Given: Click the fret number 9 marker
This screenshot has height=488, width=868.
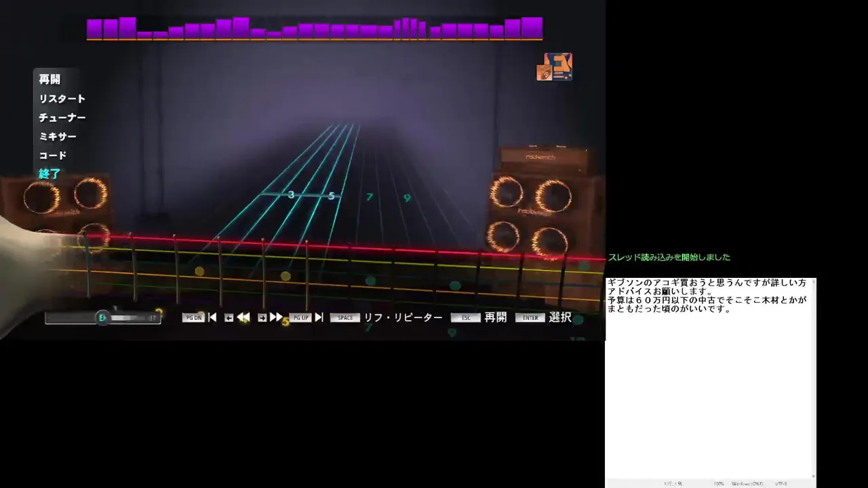Looking at the screenshot, I should 407,198.
